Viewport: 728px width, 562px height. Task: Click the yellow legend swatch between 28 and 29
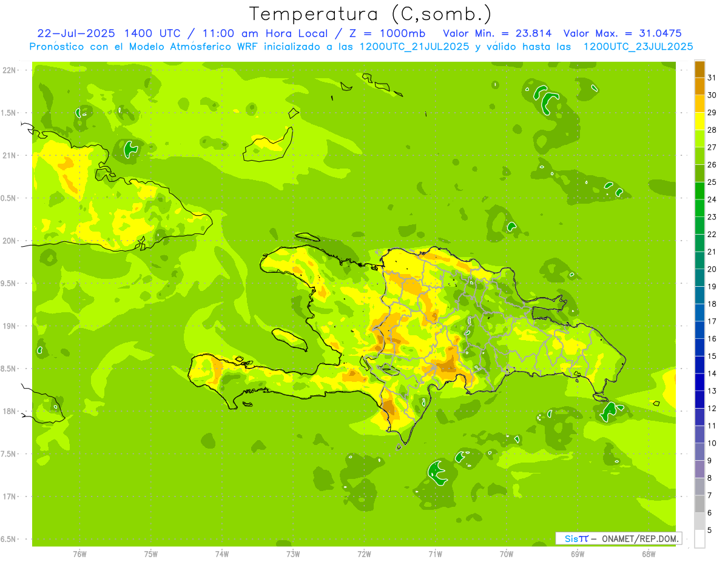pos(699,121)
